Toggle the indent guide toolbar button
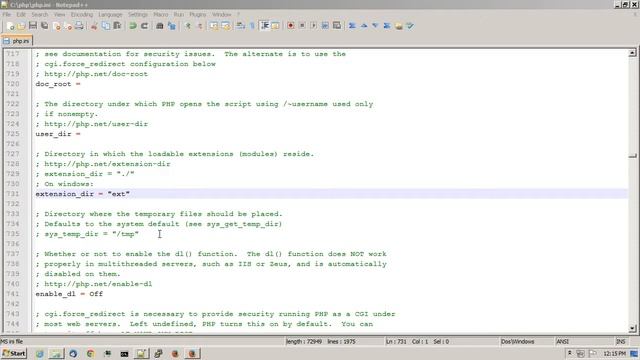 [x=264, y=26]
